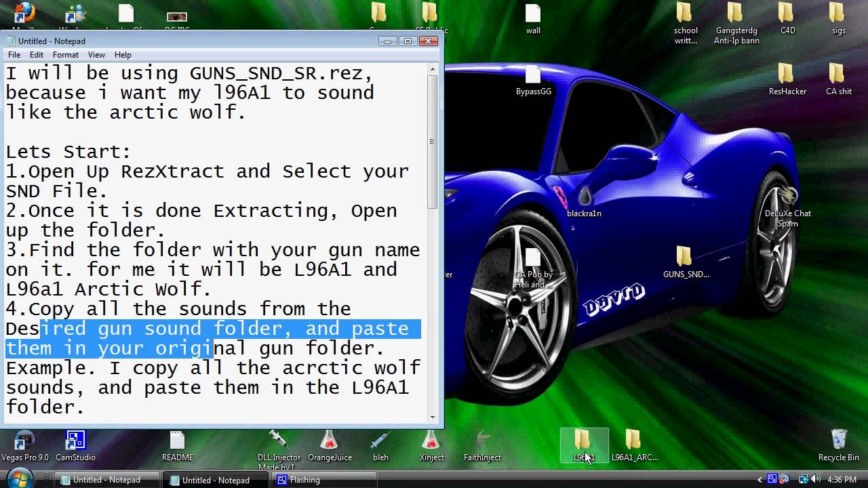The image size is (868, 488).
Task: Open the README file on the desktop
Action: coord(178,445)
